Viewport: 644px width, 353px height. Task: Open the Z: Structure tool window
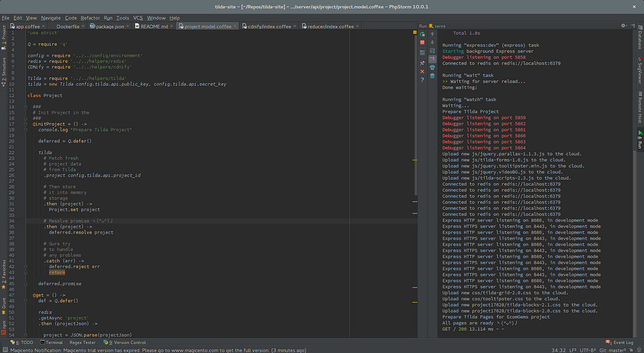point(4,72)
